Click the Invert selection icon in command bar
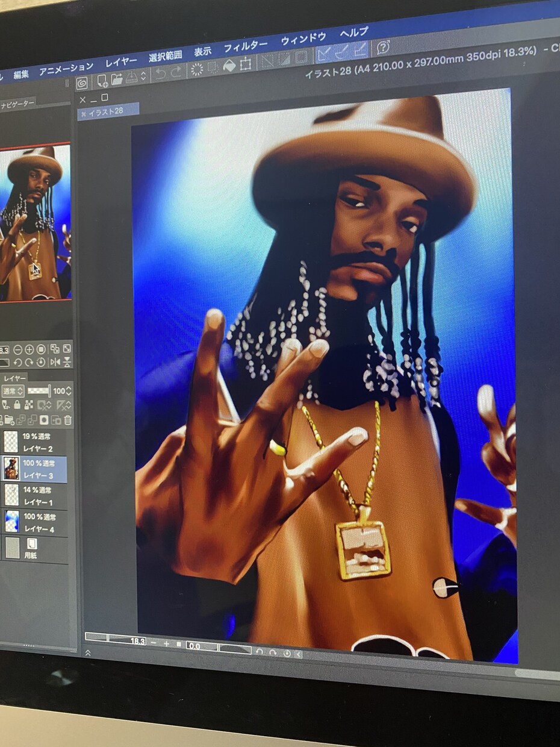 click(284, 59)
